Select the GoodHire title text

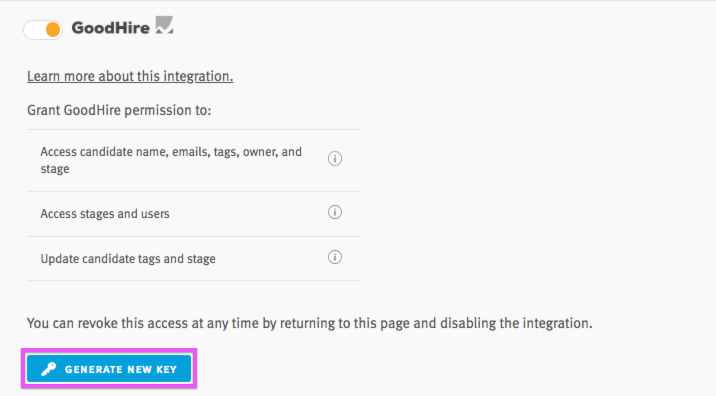(111, 28)
